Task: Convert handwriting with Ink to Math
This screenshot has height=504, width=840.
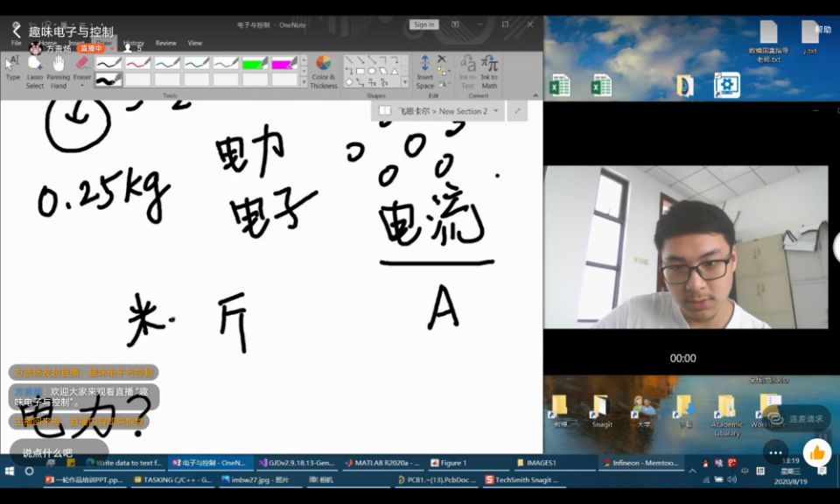Action: 489,71
